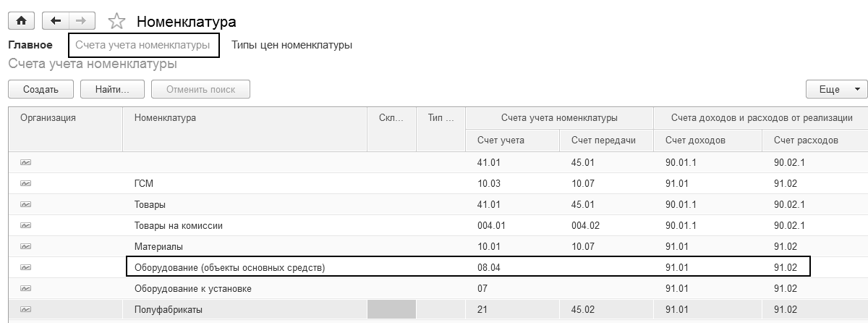
Task: Select the Главное tab
Action: pyautogui.click(x=30, y=45)
